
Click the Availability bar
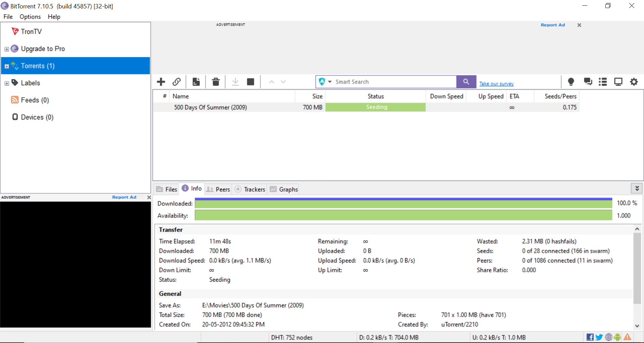[404, 215]
